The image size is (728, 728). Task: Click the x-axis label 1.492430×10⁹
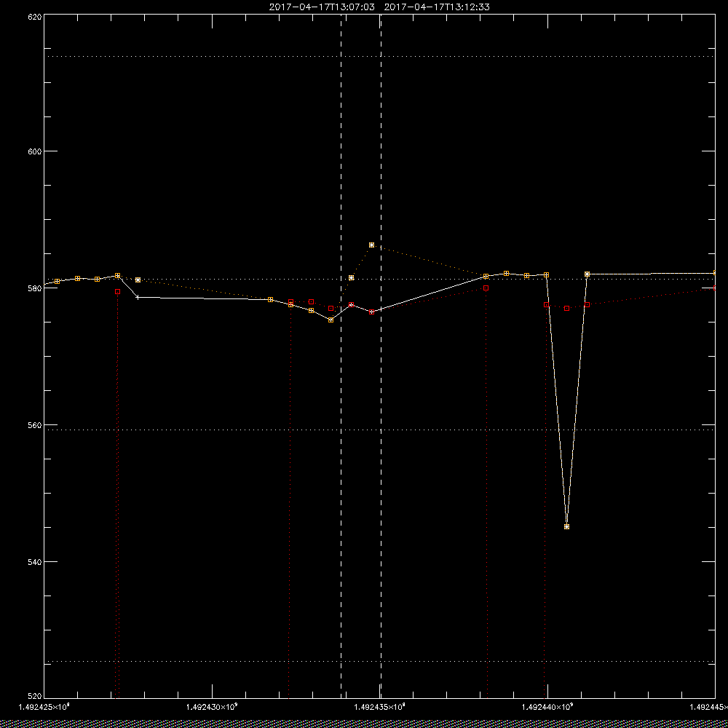click(x=212, y=707)
